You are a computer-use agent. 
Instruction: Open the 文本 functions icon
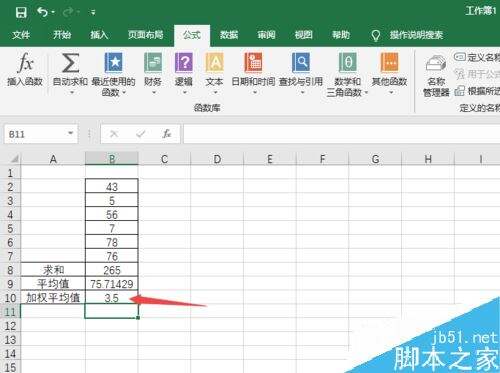click(x=215, y=63)
